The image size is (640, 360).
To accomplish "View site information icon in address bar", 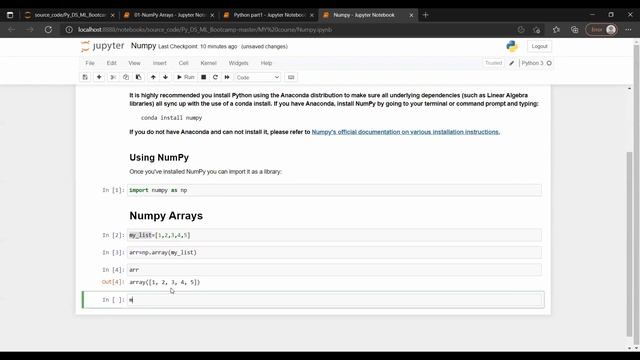I will [69, 30].
